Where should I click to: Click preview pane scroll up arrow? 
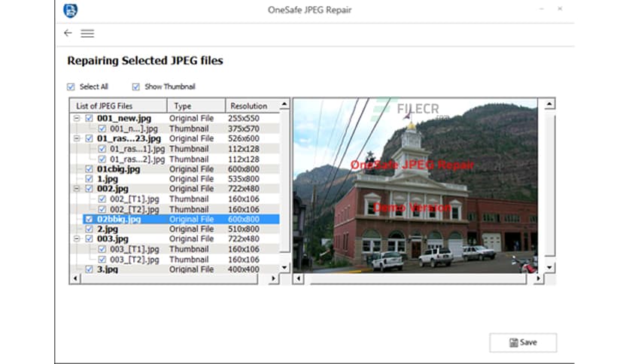point(549,105)
